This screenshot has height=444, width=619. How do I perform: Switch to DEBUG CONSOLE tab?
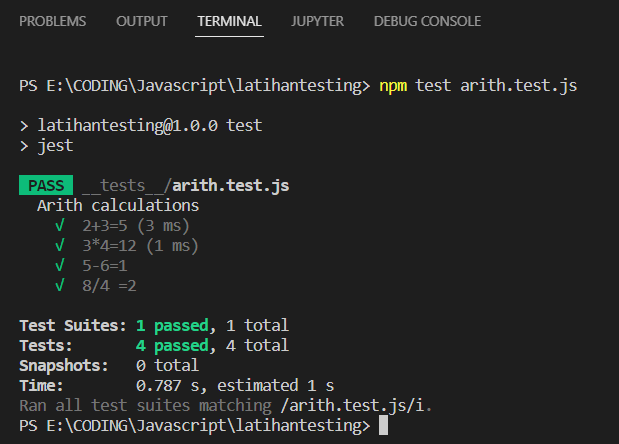[427, 21]
